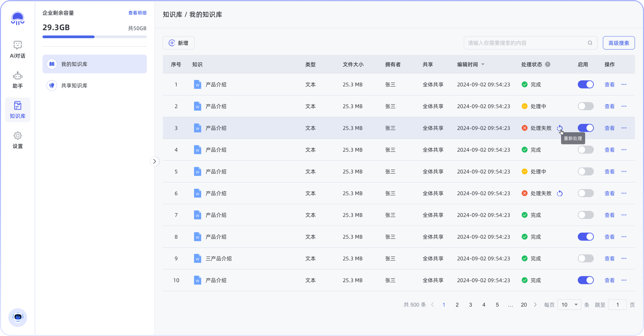
Task: Open the chatbot avatar at bottom left
Action: coord(18,317)
